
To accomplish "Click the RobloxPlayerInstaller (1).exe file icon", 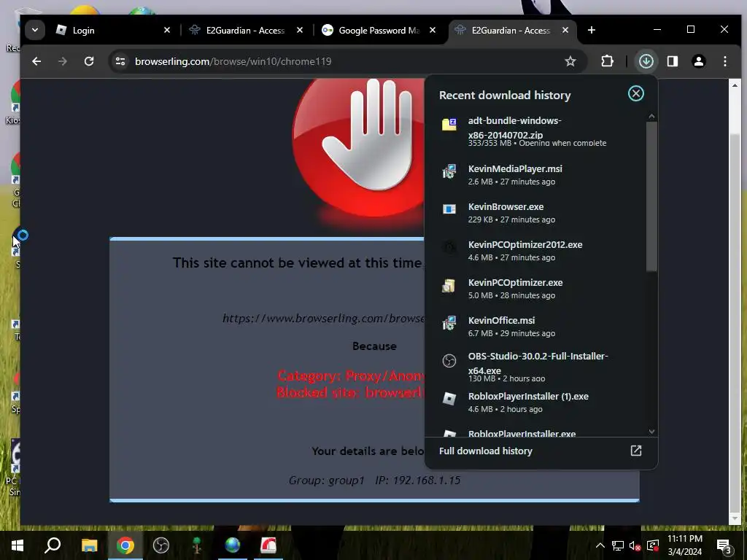I will click(x=449, y=399).
